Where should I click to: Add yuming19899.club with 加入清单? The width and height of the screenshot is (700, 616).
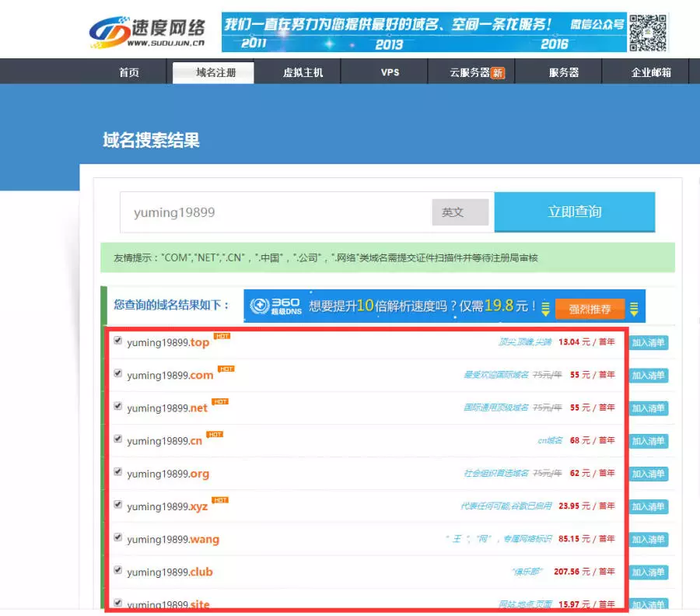pyautogui.click(x=649, y=572)
